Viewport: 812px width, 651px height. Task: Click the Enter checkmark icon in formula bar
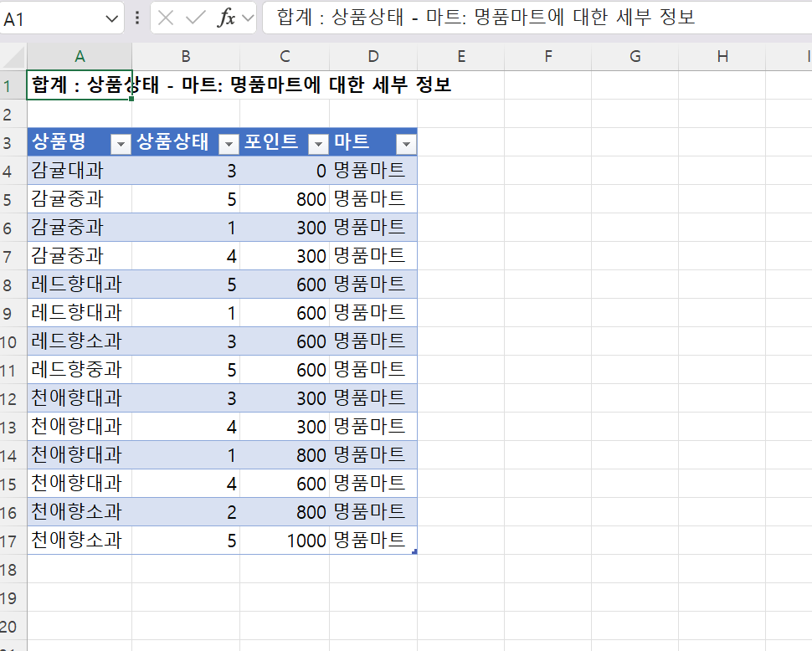tap(196, 18)
